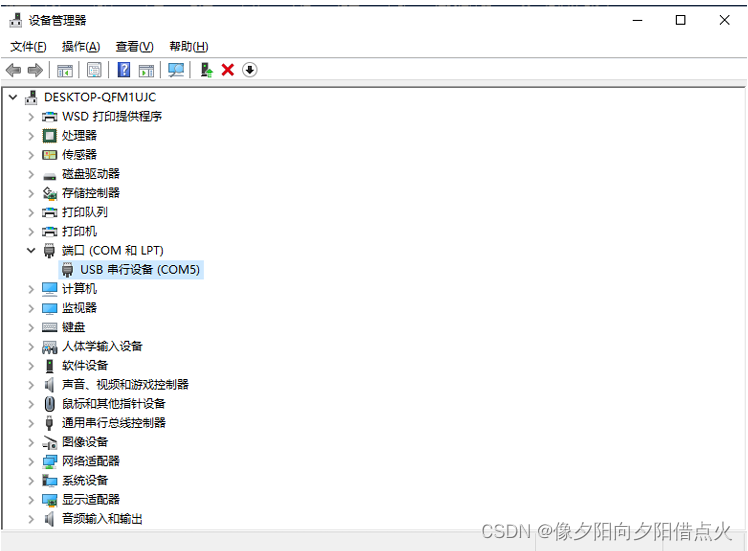Expand the 键盘 category
The height and width of the screenshot is (551, 748).
[31, 327]
